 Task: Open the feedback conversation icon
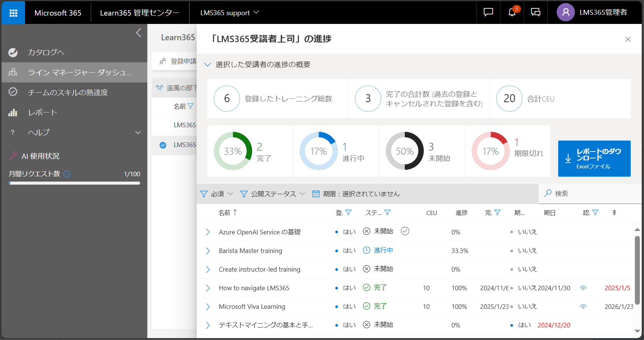(535, 13)
